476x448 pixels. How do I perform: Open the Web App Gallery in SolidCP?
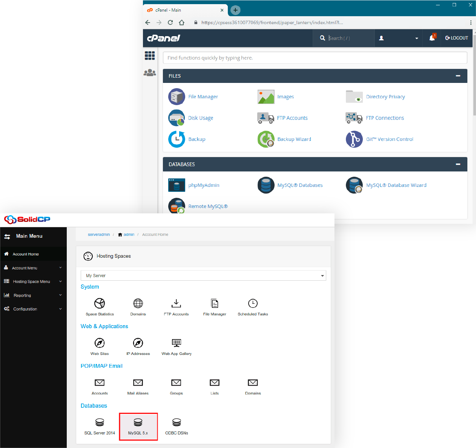pyautogui.click(x=176, y=346)
